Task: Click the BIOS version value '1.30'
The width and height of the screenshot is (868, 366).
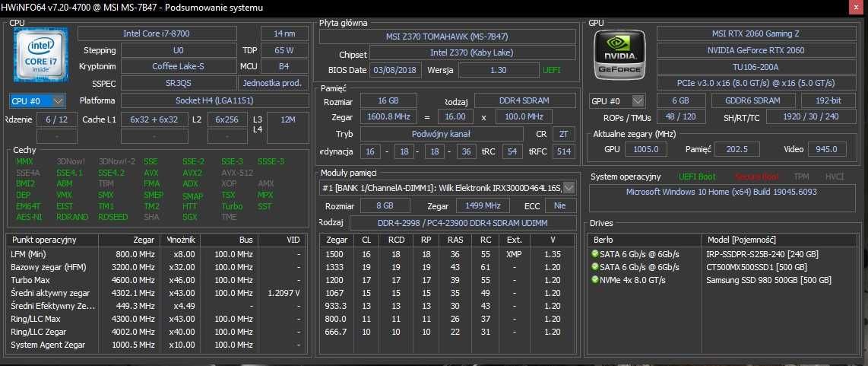Action: tap(498, 71)
